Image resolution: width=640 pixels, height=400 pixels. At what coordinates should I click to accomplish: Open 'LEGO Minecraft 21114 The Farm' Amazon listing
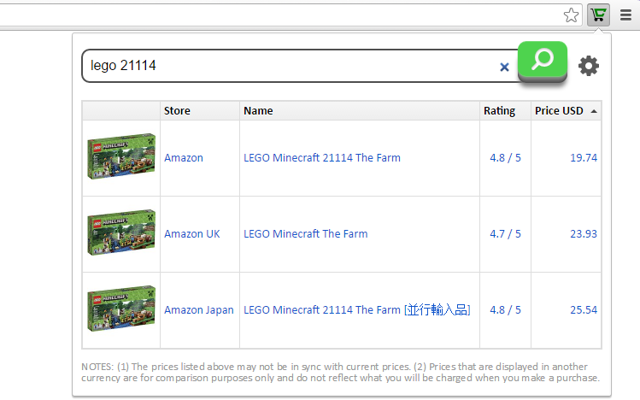(322, 158)
